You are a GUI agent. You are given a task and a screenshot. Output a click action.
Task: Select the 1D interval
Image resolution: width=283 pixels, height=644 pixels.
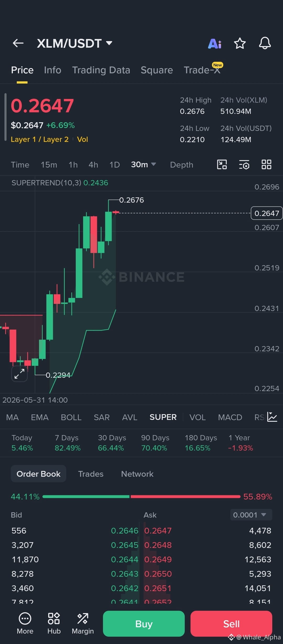point(115,165)
